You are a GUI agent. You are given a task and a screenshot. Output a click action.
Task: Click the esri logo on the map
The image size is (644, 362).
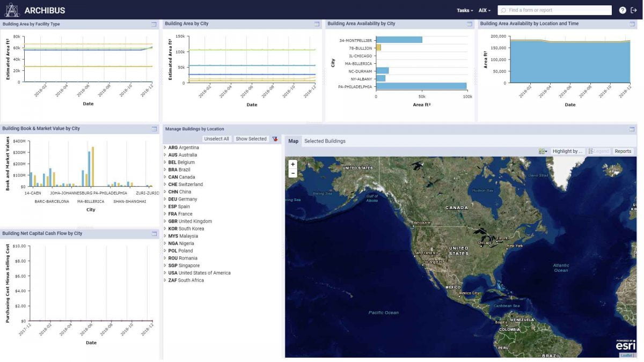pos(625,347)
